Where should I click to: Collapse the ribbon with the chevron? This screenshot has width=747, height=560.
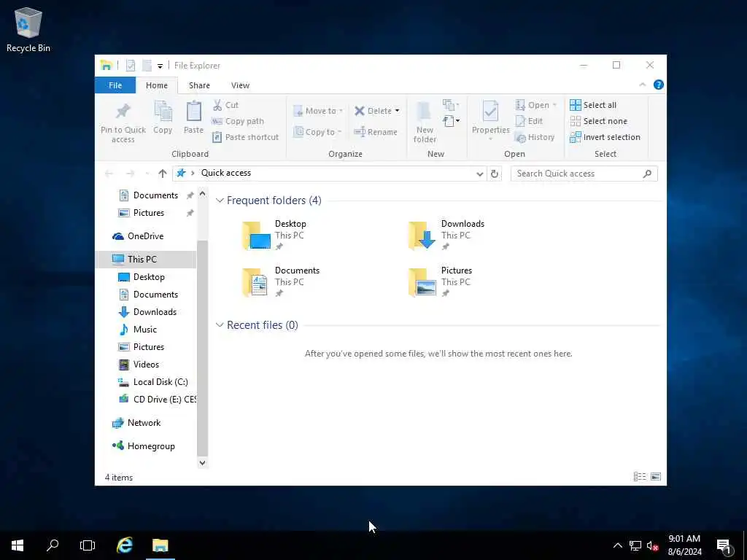tap(642, 85)
